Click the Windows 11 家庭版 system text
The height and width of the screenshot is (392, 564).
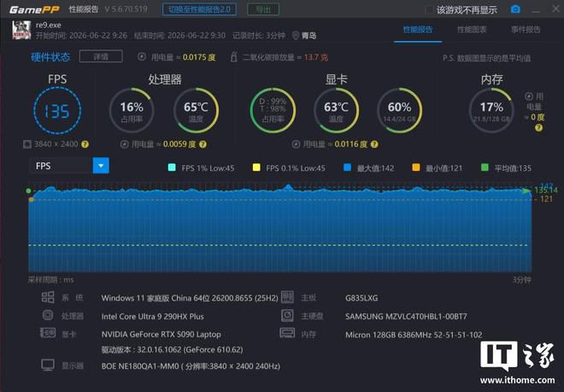point(190,298)
